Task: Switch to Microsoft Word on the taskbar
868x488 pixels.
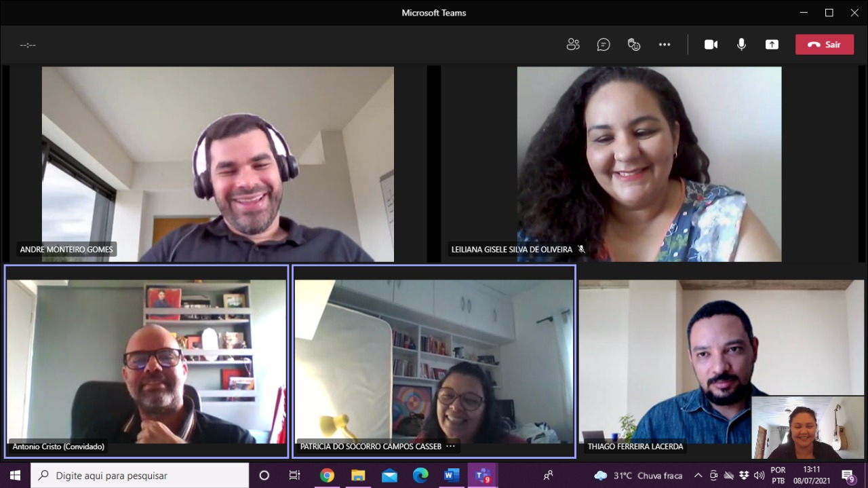Action: click(x=452, y=475)
